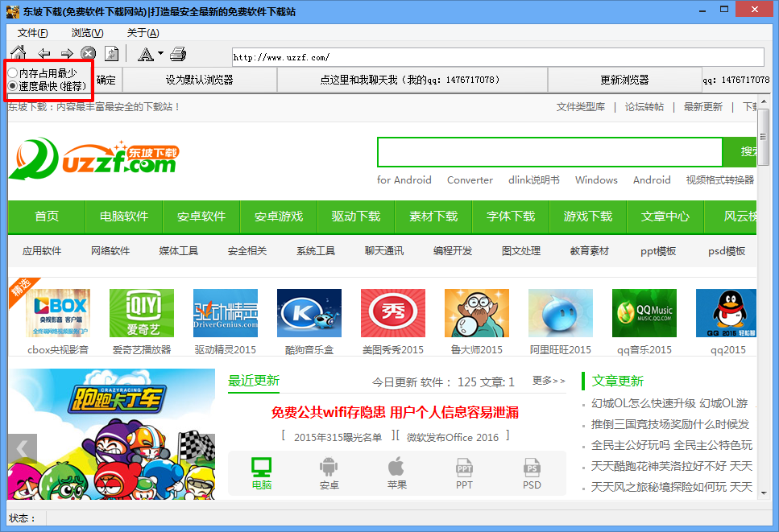Click the cbox央视影音 app icon
Screen dimensions: 779x532
pyautogui.click(x=58, y=313)
